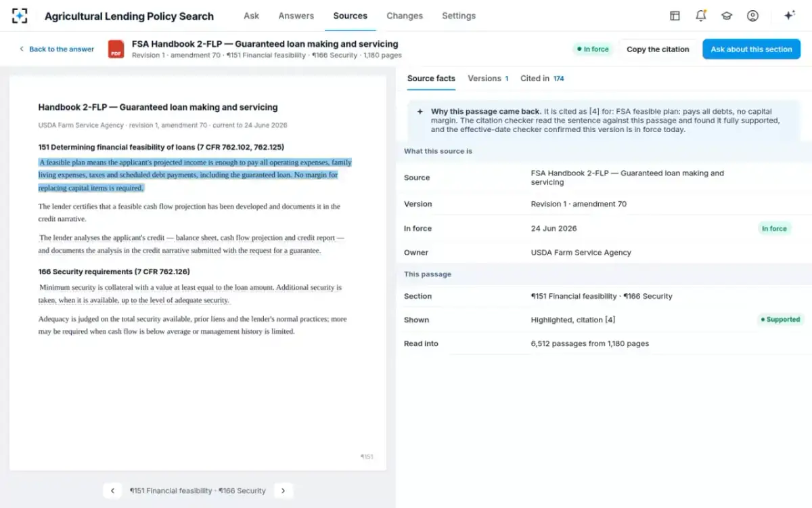Go back to the answer
Image resolution: width=812 pixels, height=508 pixels.
pyautogui.click(x=57, y=49)
